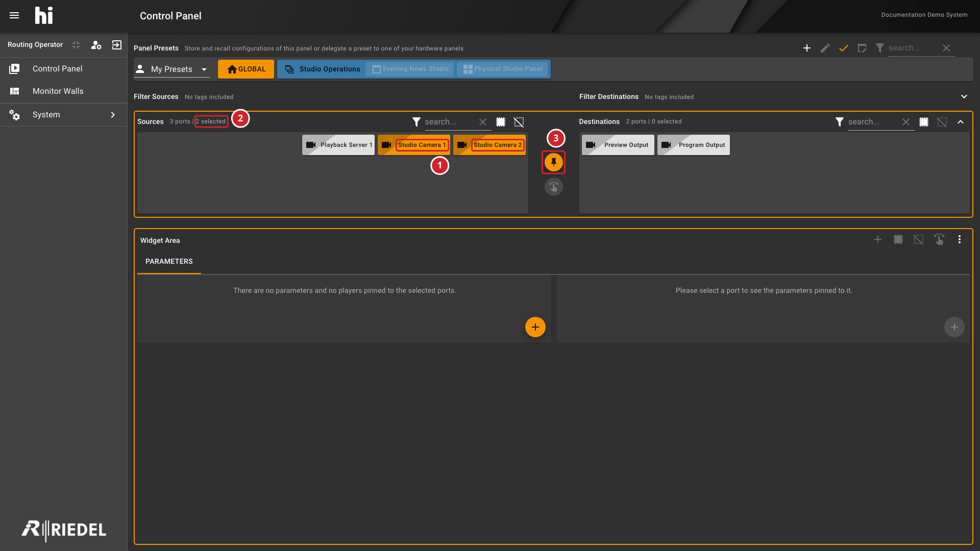The height and width of the screenshot is (551, 980).
Task: Click the pencil edit preset icon
Action: (825, 48)
